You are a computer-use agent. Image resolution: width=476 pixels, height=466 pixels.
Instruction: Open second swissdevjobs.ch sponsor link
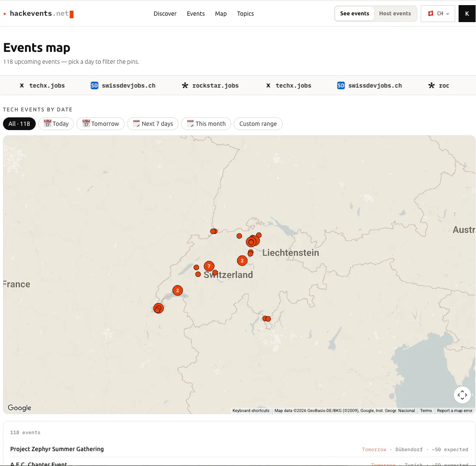click(369, 85)
